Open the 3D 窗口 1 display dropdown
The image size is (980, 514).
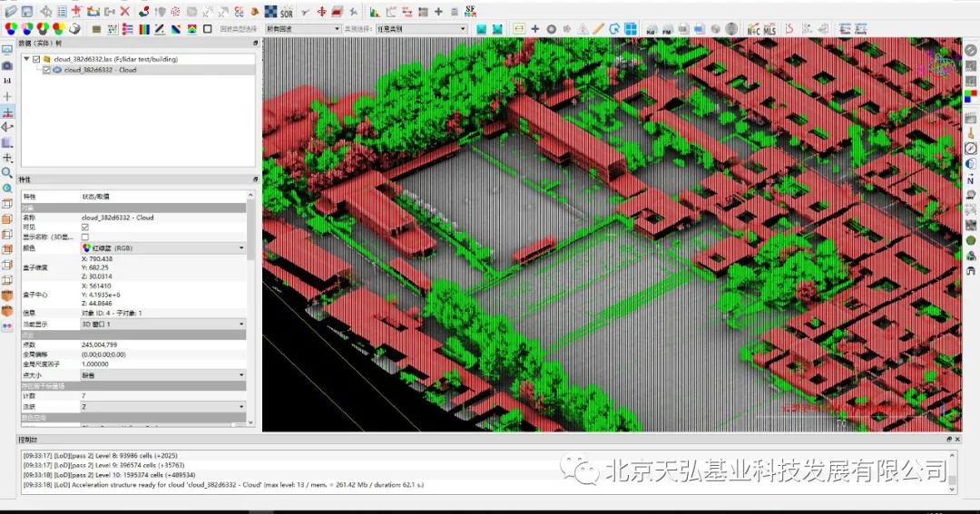coord(163,325)
